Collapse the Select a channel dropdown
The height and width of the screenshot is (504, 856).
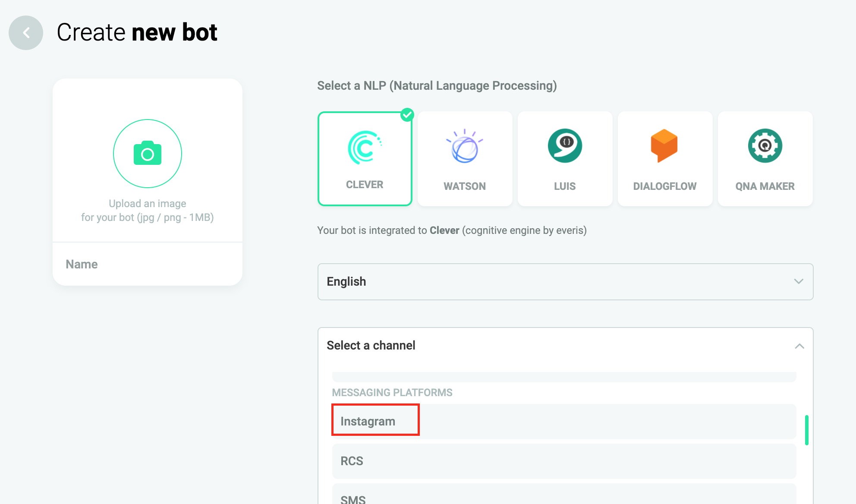click(x=799, y=346)
